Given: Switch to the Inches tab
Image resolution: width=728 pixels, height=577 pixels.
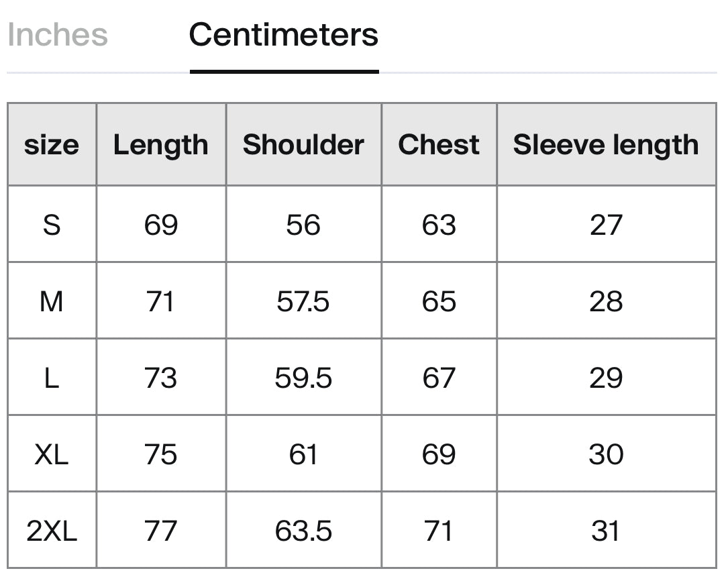Looking at the screenshot, I should [58, 35].
